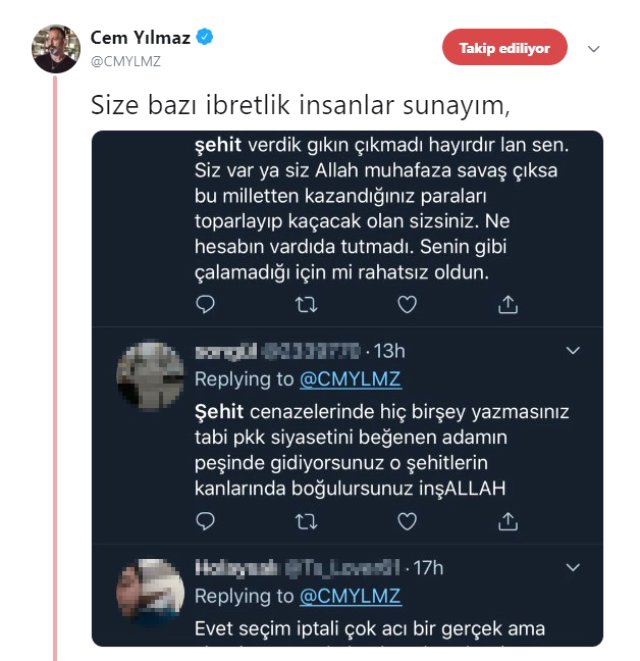
Task: Expand the 17h reply's dropdown chevron
Action: click(x=573, y=567)
